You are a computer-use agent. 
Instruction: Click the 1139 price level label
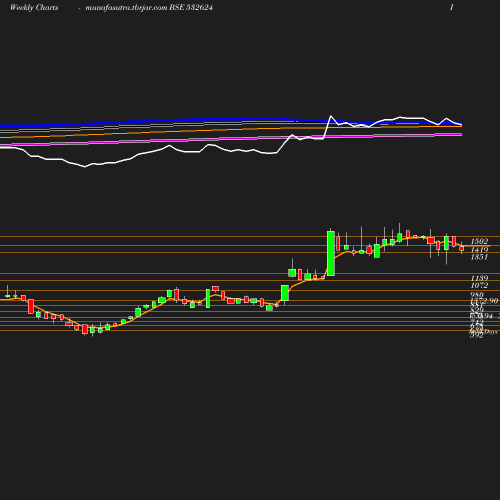[479, 278]
